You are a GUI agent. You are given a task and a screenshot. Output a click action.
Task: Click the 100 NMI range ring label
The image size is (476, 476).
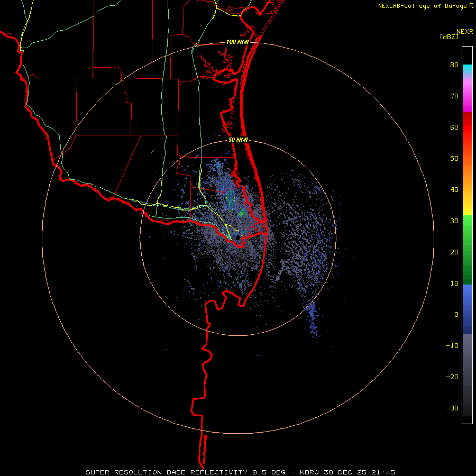click(x=237, y=42)
